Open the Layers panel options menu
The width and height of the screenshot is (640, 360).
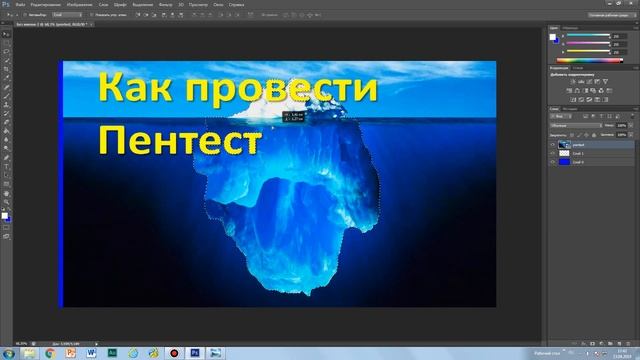636,109
